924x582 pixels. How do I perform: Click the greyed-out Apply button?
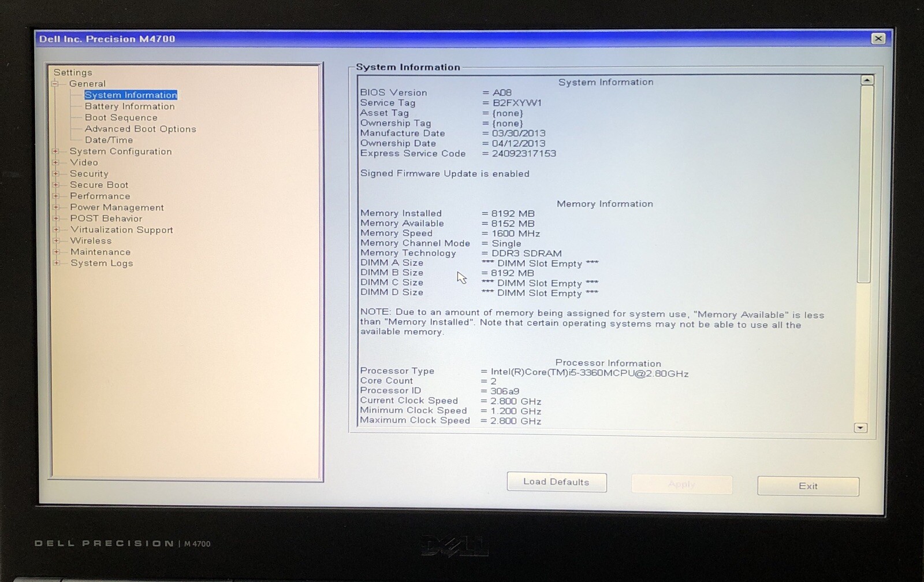682,484
